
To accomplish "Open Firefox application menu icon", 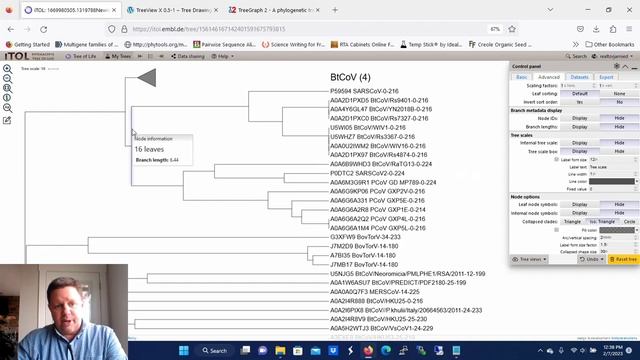I will pos(629,29).
